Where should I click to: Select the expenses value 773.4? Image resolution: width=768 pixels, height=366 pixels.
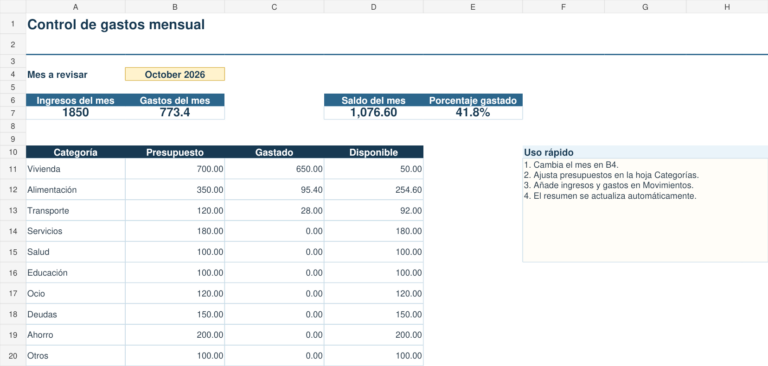175,113
